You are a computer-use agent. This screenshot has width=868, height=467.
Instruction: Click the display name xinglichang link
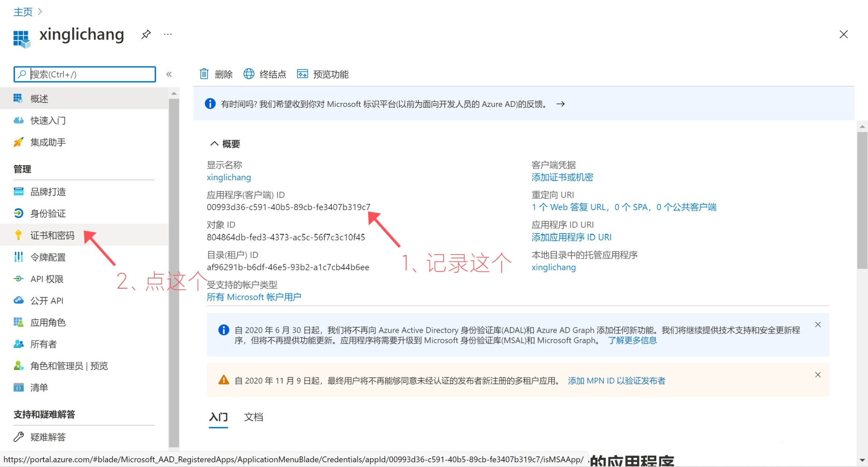229,177
